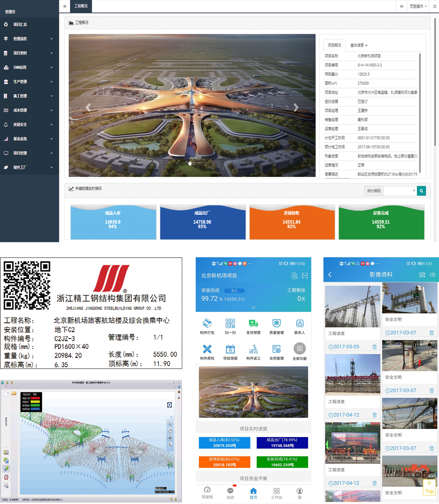Tap the 完工 button on mobile header
The width and height of the screenshot is (439, 504).
pyautogui.click(x=234, y=291)
